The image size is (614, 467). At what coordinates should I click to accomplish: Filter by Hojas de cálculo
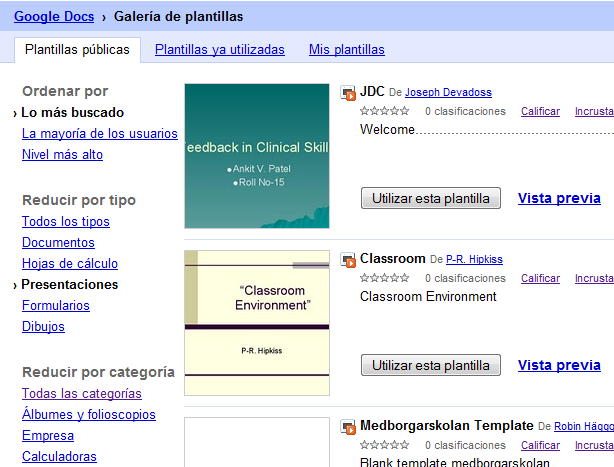(x=70, y=263)
